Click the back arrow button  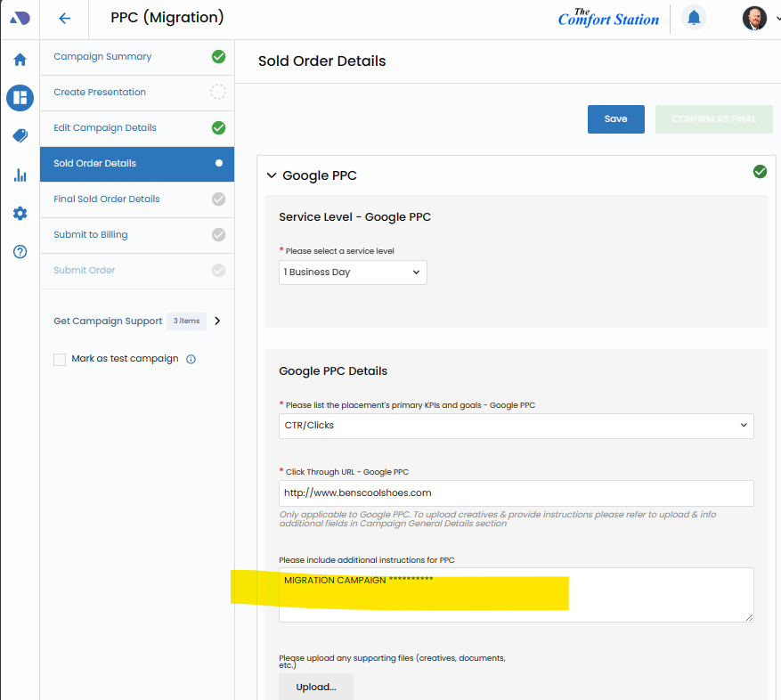pyautogui.click(x=64, y=18)
